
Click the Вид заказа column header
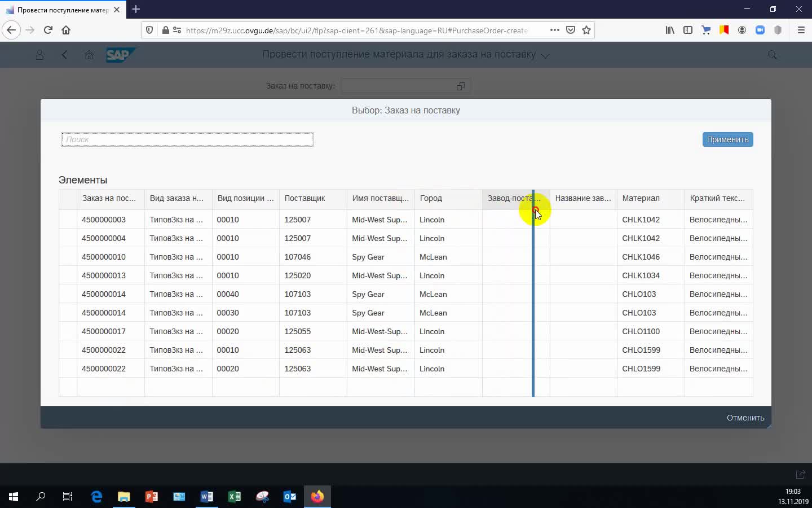[x=178, y=199]
